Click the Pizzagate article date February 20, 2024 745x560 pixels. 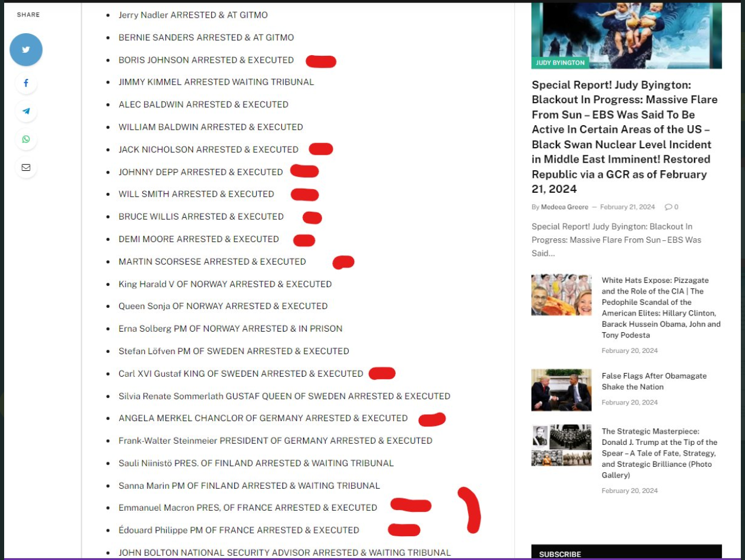[x=629, y=351]
